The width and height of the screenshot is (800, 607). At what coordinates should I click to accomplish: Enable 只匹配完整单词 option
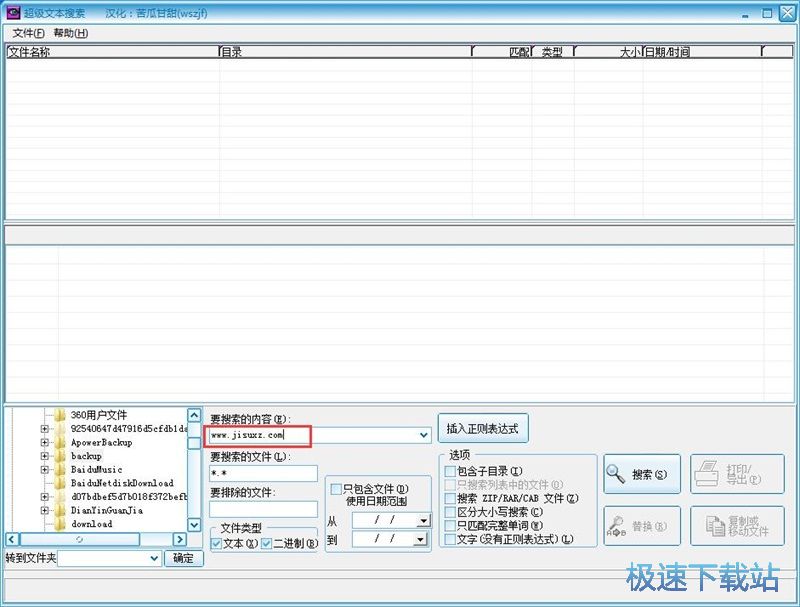click(x=450, y=525)
